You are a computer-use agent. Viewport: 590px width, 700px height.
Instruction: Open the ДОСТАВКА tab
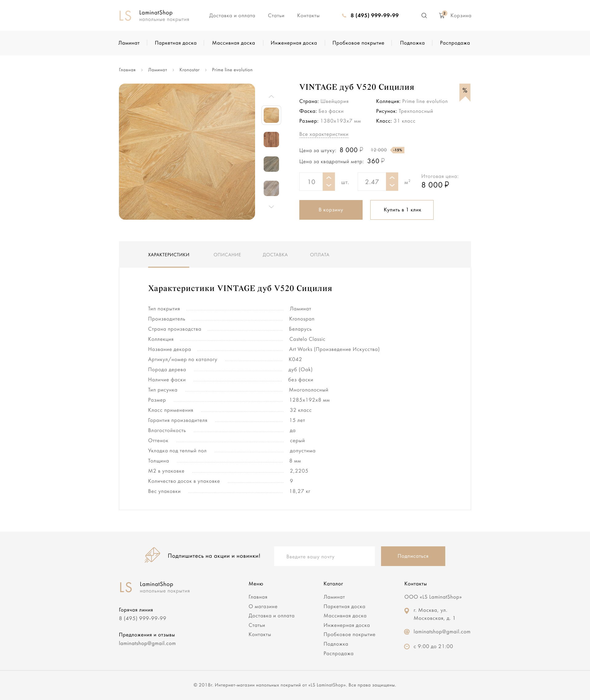pos(275,255)
